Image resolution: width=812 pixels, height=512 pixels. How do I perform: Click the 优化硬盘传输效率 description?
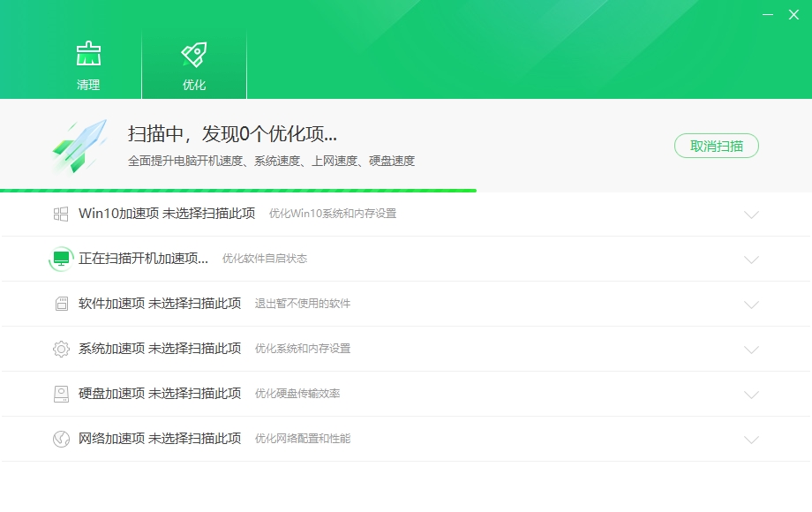[297, 394]
